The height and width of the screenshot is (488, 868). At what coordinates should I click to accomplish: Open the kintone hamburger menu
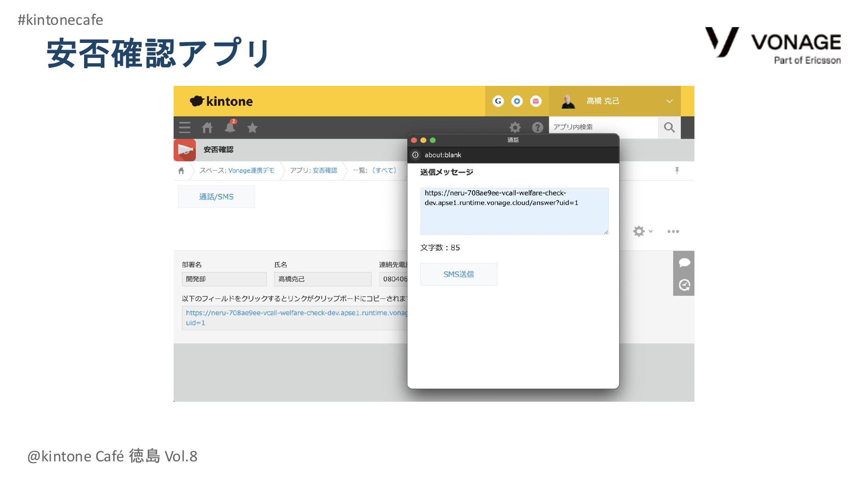pos(184,127)
